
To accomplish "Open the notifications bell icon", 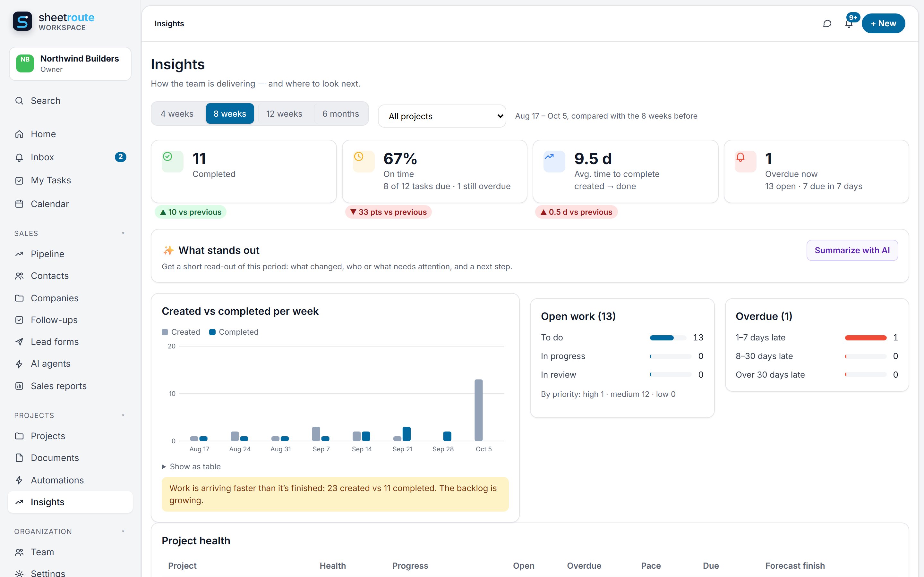I will tap(849, 24).
